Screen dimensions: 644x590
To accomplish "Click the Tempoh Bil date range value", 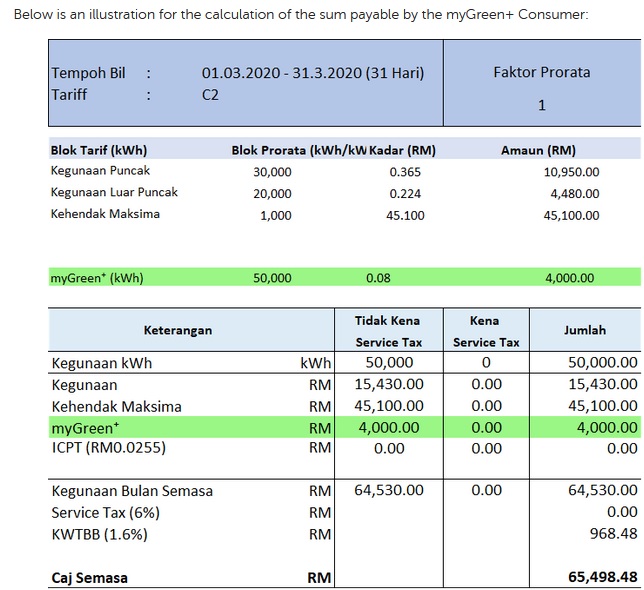I will point(312,73).
